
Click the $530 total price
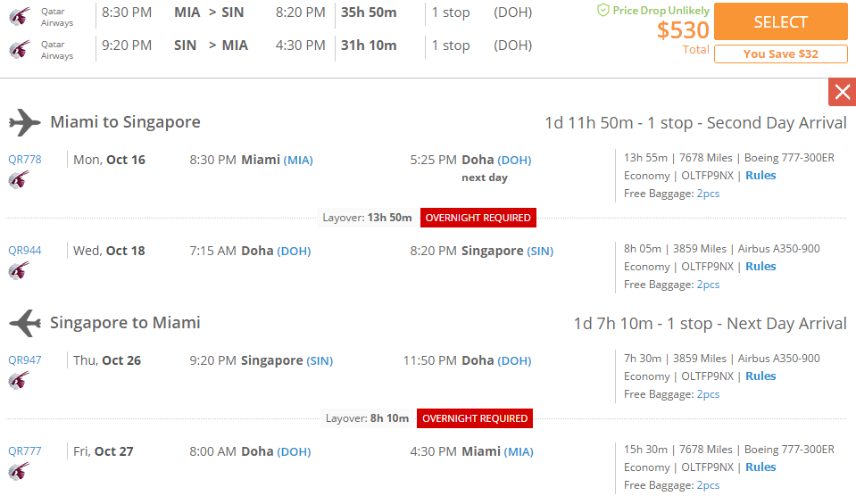pos(683,30)
